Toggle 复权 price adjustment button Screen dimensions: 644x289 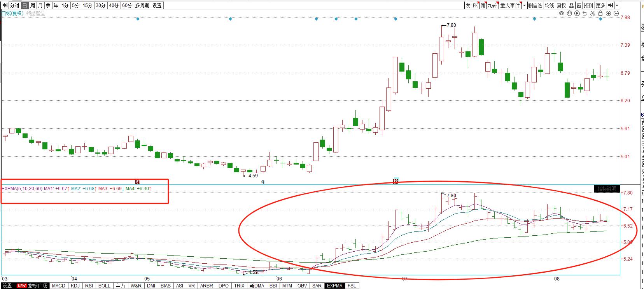coord(561,5)
